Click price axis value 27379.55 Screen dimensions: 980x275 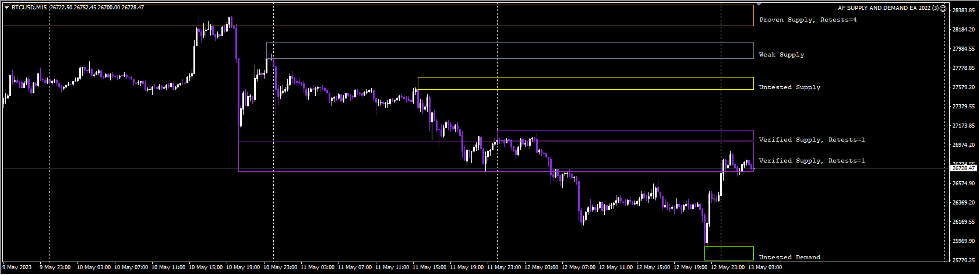pyautogui.click(x=963, y=107)
